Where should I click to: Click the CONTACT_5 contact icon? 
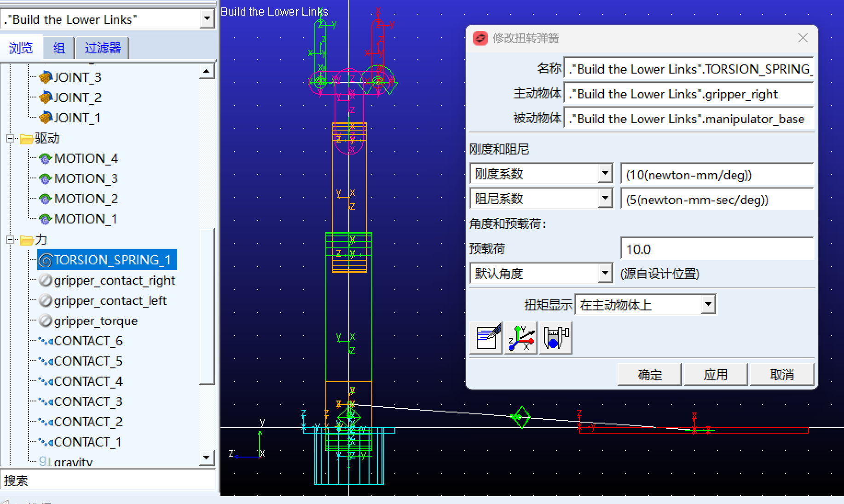46,361
